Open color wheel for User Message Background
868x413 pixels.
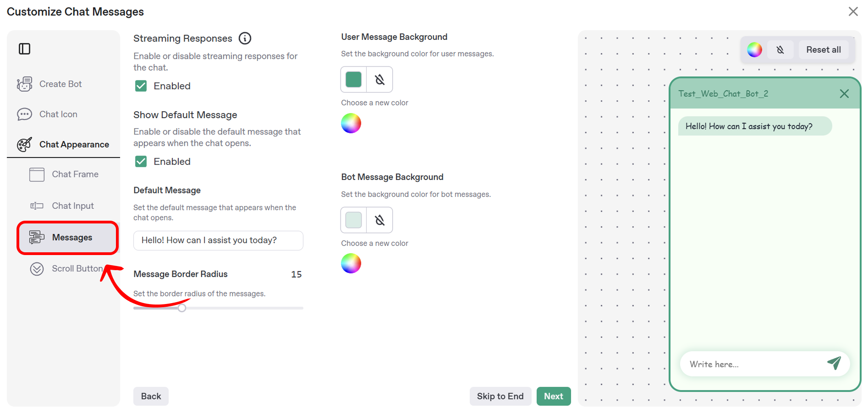pyautogui.click(x=351, y=123)
